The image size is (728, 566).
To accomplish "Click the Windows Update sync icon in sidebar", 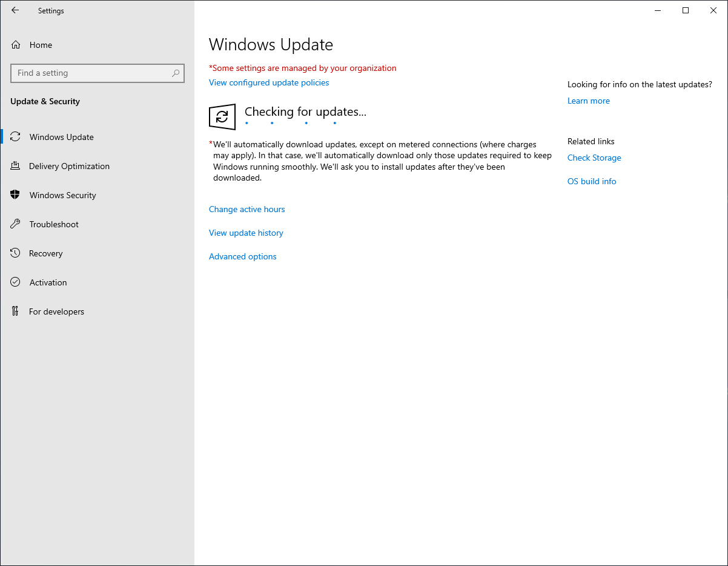I will [x=16, y=137].
